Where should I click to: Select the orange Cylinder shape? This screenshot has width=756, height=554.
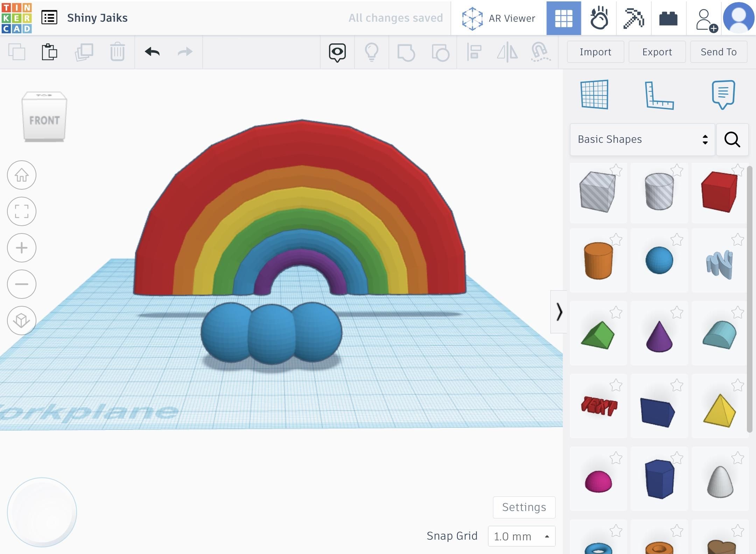click(x=598, y=260)
